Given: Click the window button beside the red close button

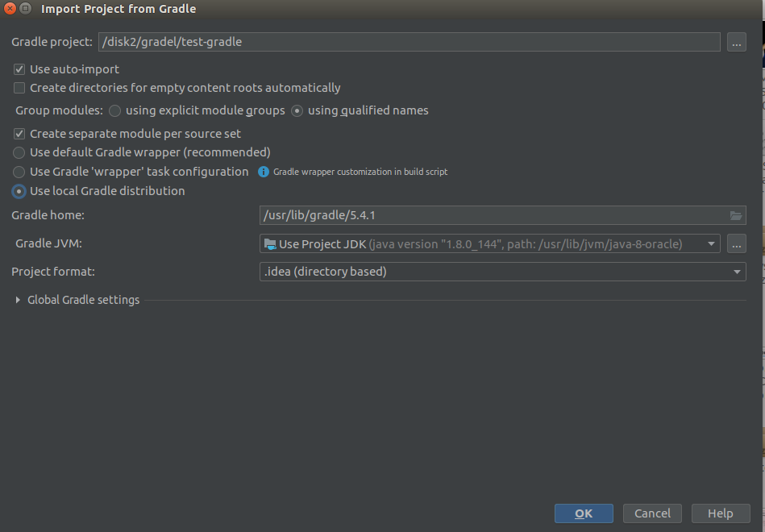Looking at the screenshot, I should 26,8.
